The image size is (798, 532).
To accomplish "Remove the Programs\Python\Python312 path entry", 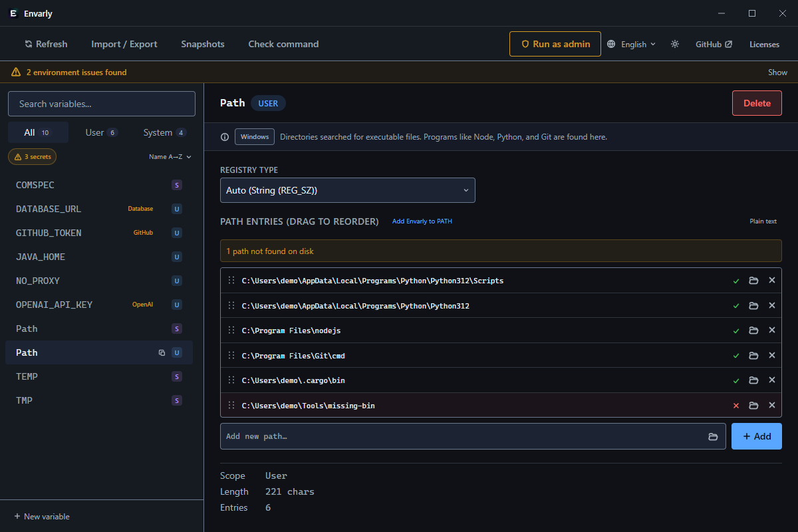I will pyautogui.click(x=772, y=306).
